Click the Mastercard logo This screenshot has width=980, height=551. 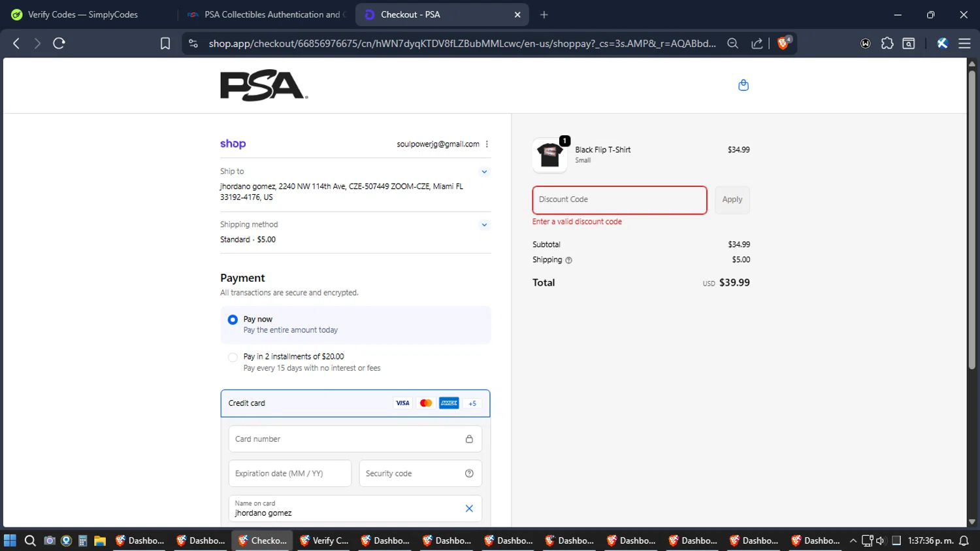click(426, 403)
